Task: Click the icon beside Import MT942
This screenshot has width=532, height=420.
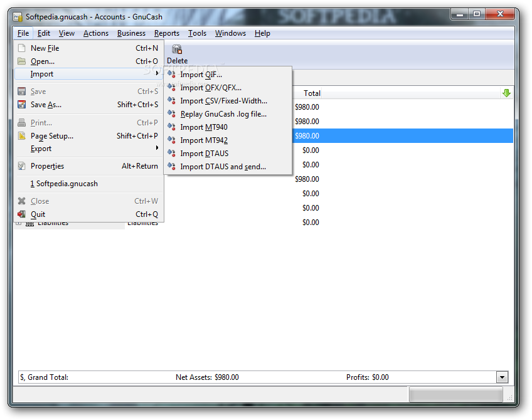Action: tap(172, 140)
